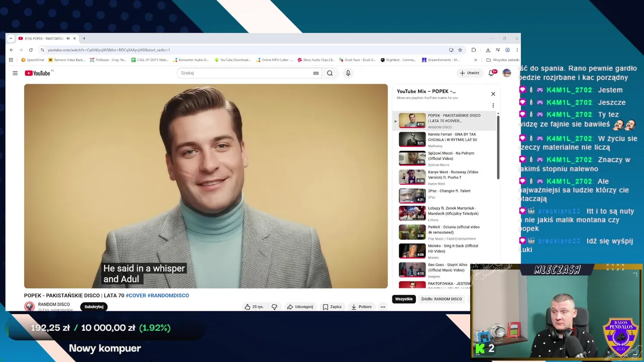Open the more actions dots under video
This screenshot has height=362, width=644.
point(383,307)
